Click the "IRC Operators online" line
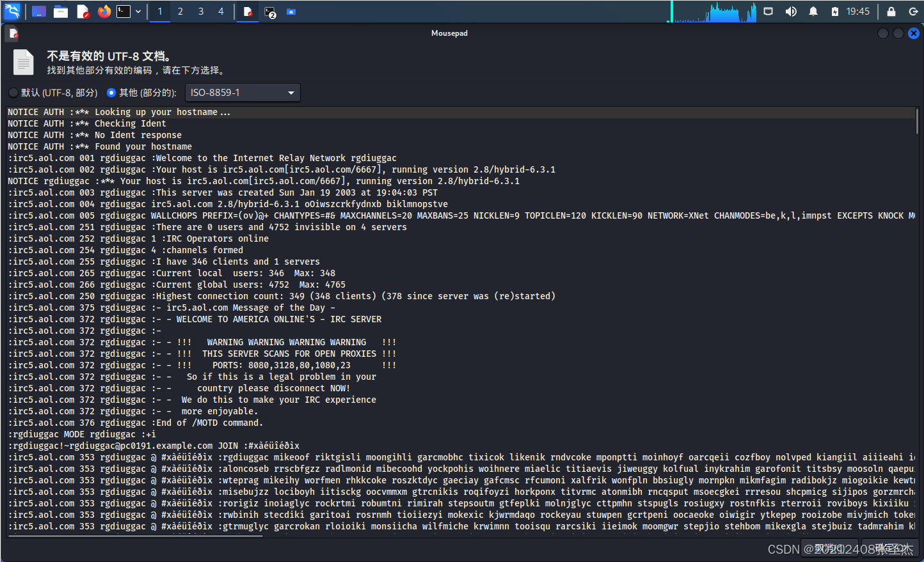Screen dimensions: 924x562 pyautogui.click(x=138, y=238)
